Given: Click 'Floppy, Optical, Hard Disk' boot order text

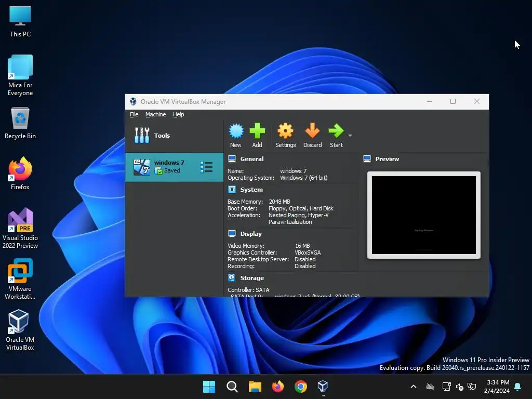Looking at the screenshot, I should coord(301,208).
